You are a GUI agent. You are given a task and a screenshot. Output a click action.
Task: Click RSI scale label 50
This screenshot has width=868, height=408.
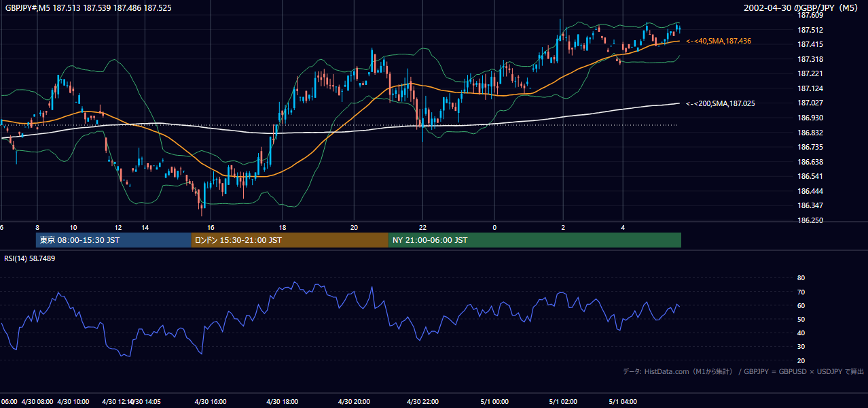(801, 319)
